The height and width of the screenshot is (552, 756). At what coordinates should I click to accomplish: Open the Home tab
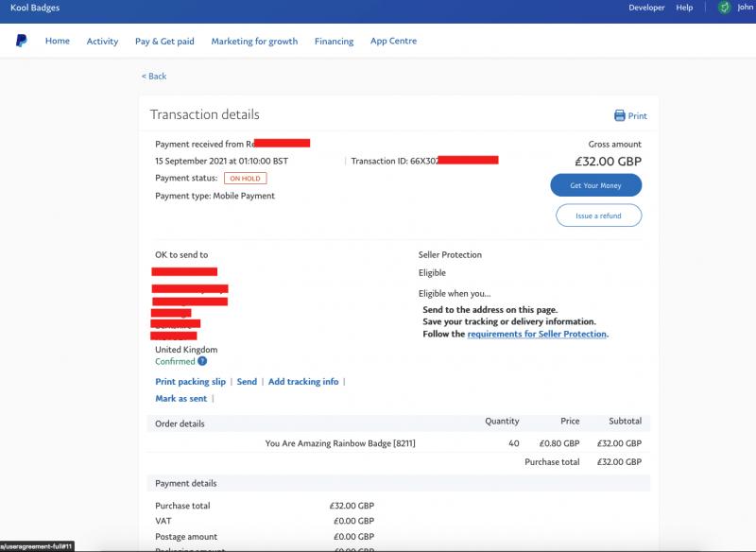58,41
